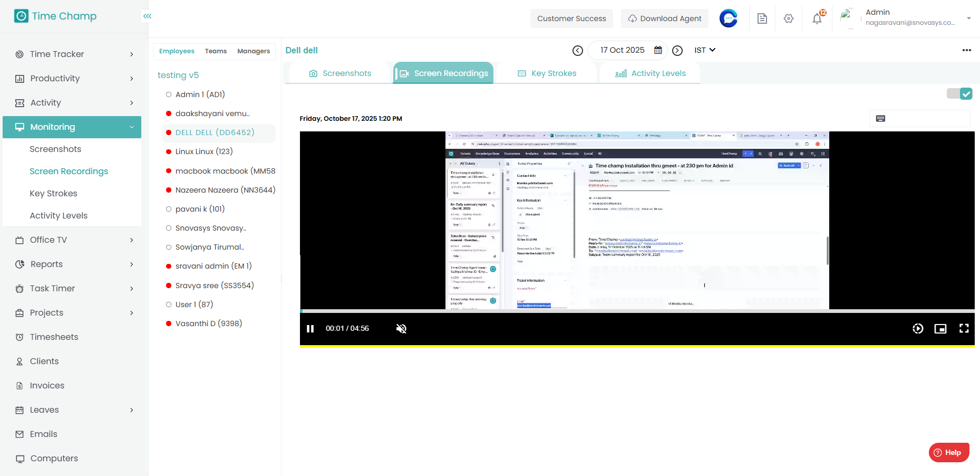Toggle the switch above the video
The height and width of the screenshot is (476, 980).
click(959, 94)
